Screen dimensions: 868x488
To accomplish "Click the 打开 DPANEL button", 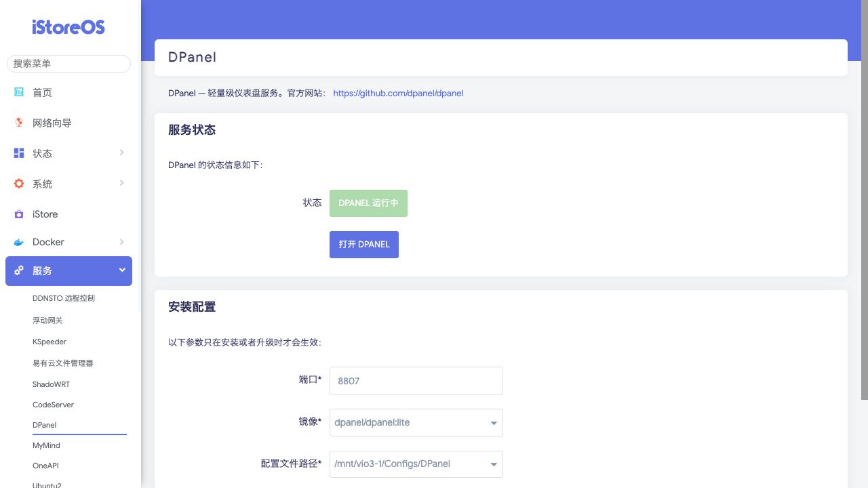I will pos(364,245).
